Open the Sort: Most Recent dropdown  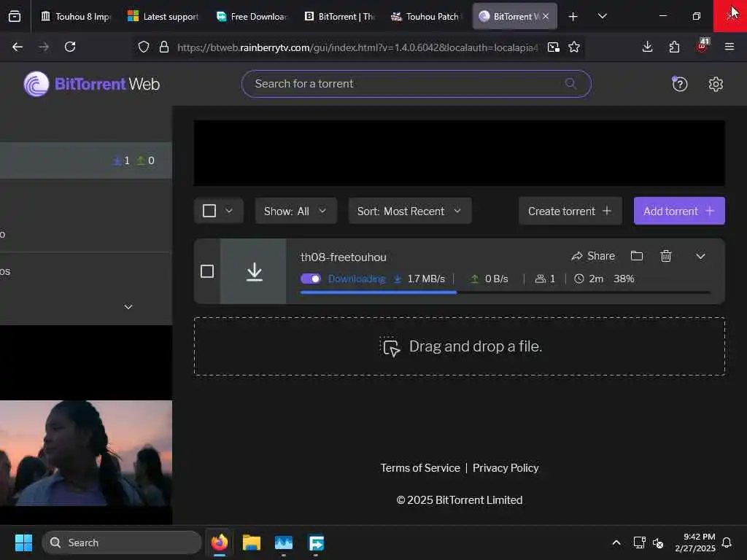[x=410, y=211]
